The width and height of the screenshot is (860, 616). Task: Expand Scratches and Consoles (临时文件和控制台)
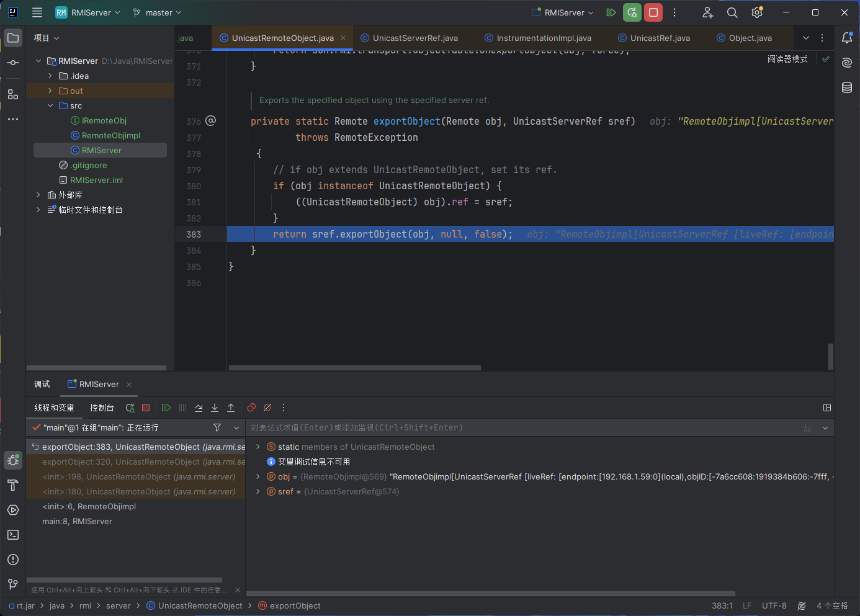click(x=38, y=210)
